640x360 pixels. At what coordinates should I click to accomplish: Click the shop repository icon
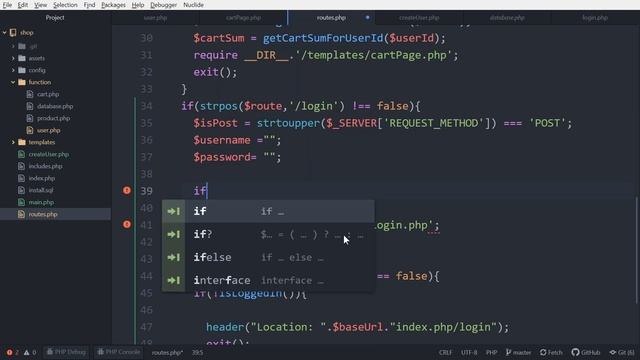point(13,32)
